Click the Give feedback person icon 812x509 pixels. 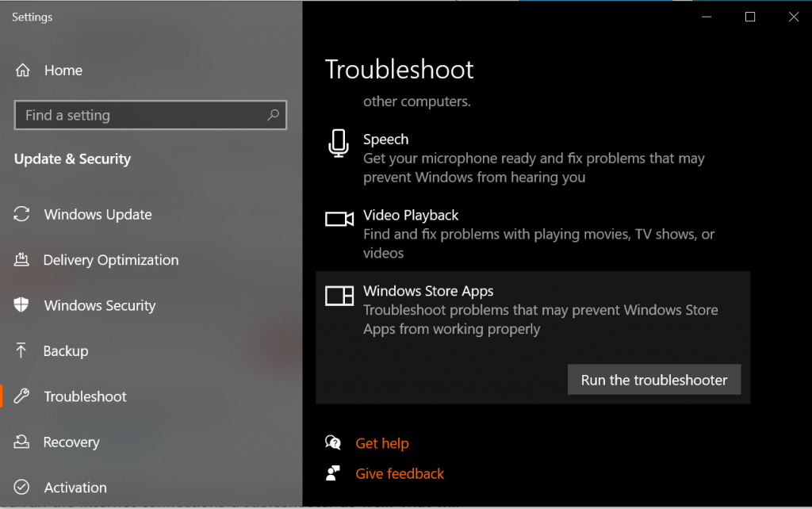click(333, 473)
